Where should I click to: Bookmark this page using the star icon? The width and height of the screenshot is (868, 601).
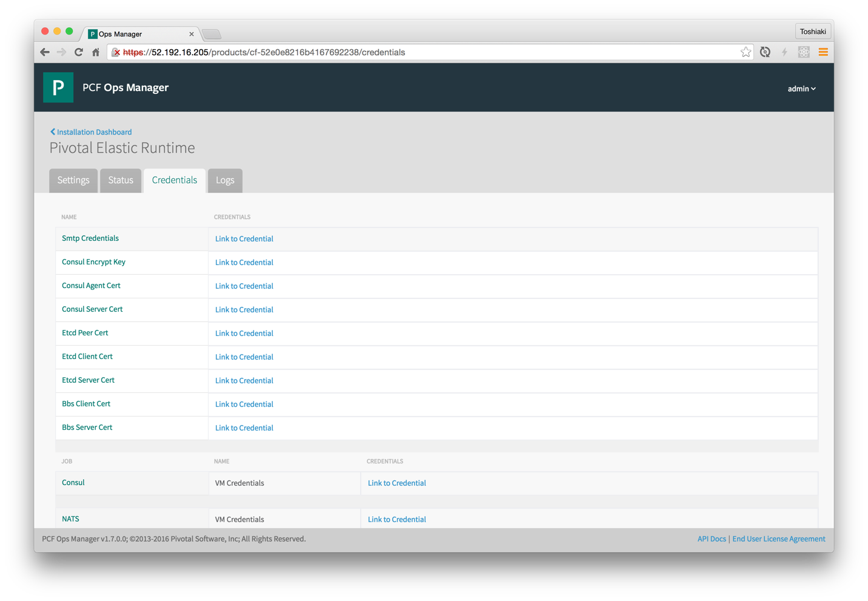pos(746,52)
